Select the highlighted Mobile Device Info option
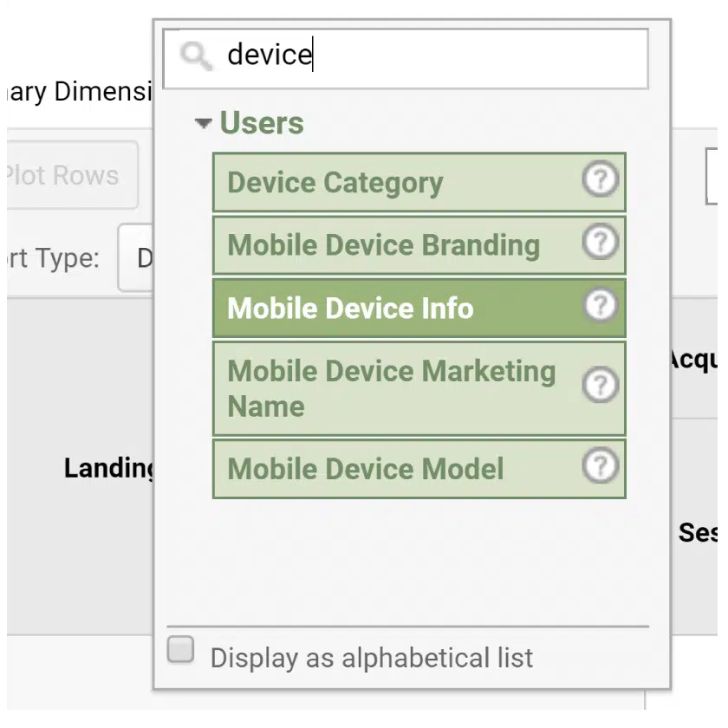Image resolution: width=728 pixels, height=728 pixels. pos(399,308)
